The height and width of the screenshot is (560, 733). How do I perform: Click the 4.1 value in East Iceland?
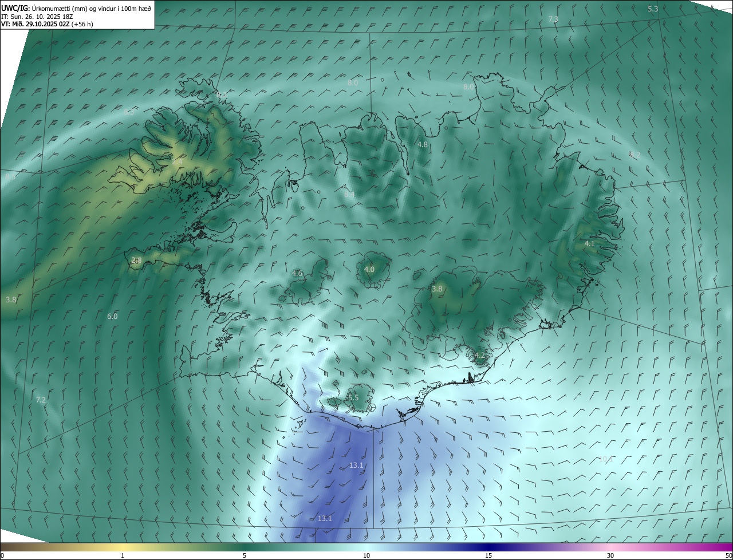tap(589, 244)
